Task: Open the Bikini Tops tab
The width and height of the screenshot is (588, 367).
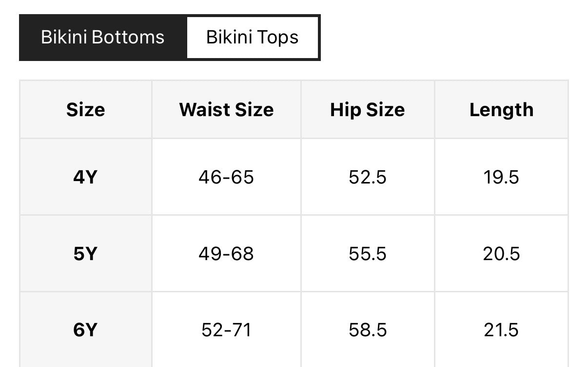Action: 252,38
